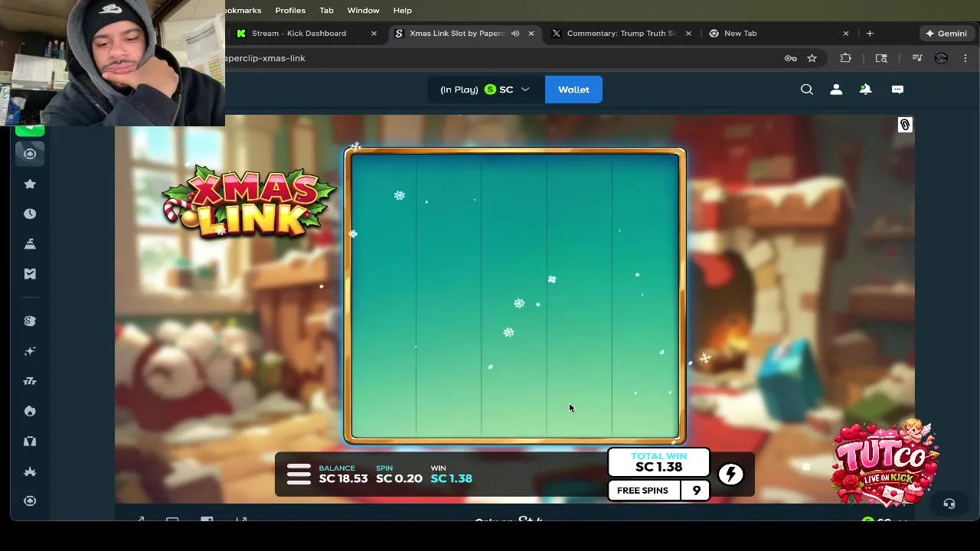
Task: Click the Xmas Link game logo
Action: pos(249,202)
